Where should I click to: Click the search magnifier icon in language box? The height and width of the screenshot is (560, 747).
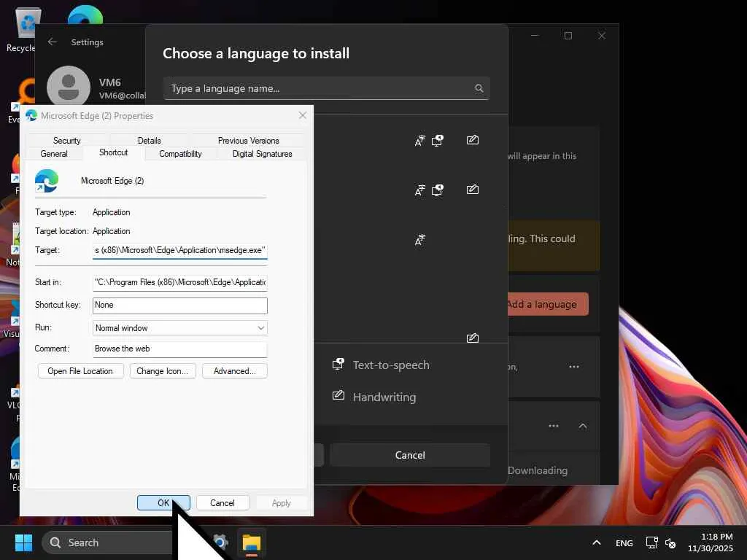point(479,88)
